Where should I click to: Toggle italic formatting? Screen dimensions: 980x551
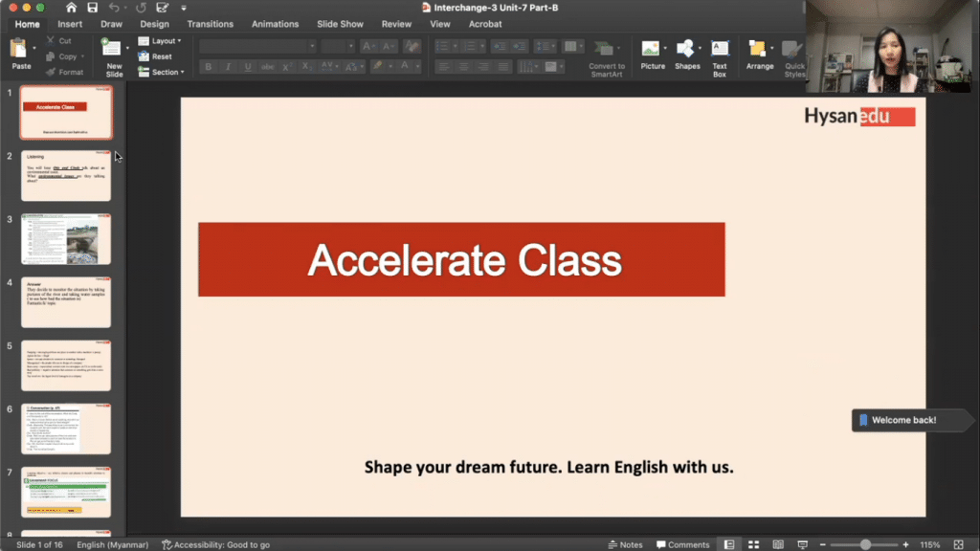coord(228,66)
